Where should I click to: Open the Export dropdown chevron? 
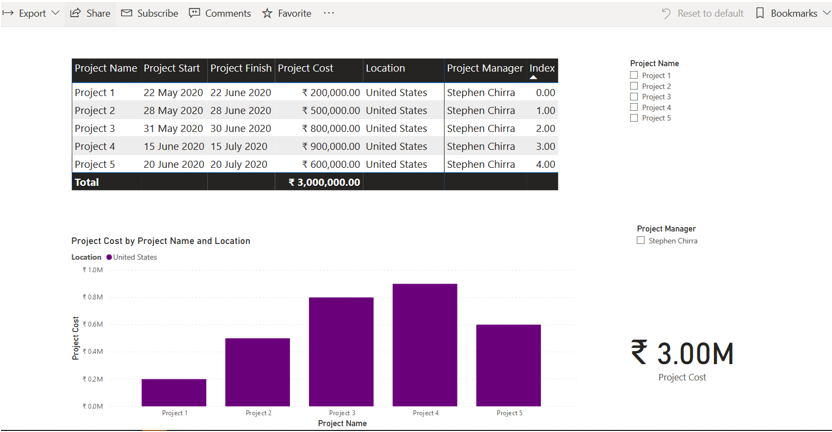point(55,13)
